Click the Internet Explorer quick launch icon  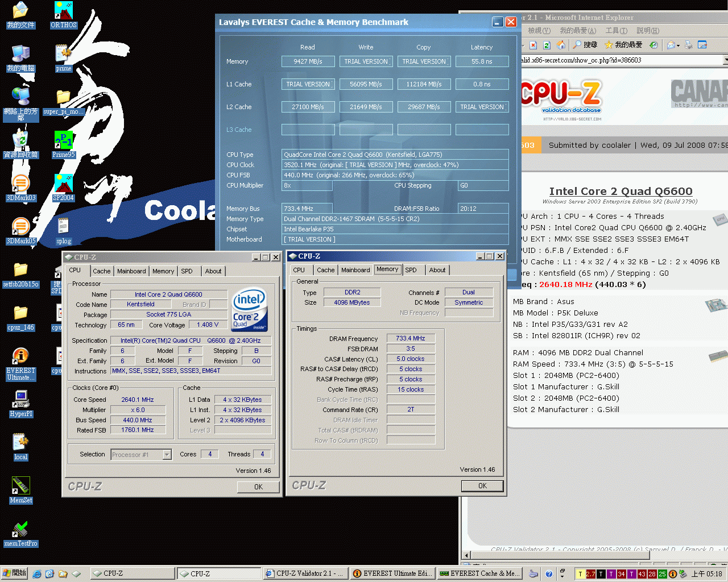[x=37, y=574]
